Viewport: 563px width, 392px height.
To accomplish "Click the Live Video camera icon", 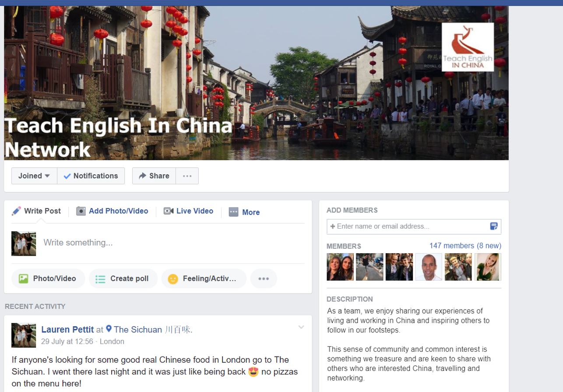I will [169, 211].
